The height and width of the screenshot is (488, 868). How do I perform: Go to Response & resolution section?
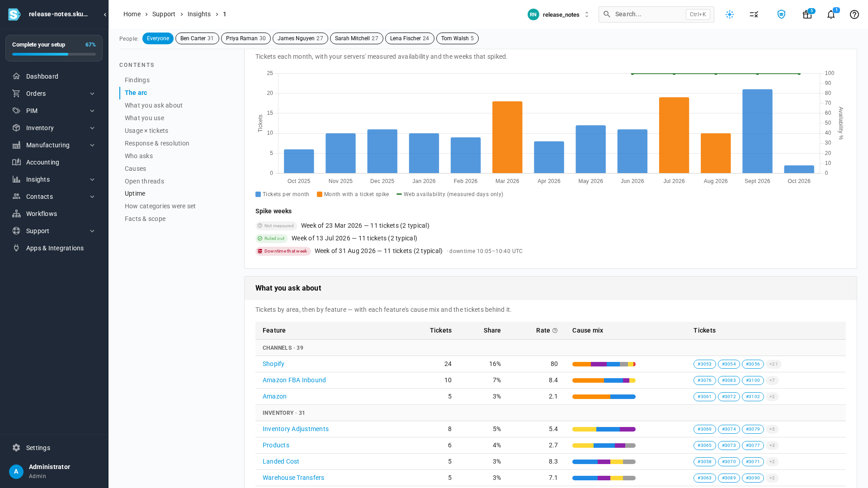157,143
